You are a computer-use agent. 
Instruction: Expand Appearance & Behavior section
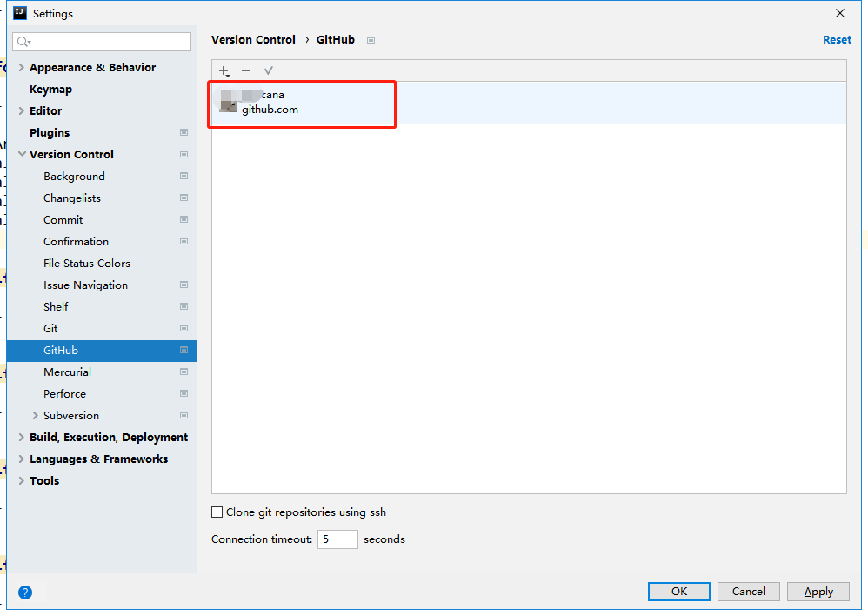22,67
